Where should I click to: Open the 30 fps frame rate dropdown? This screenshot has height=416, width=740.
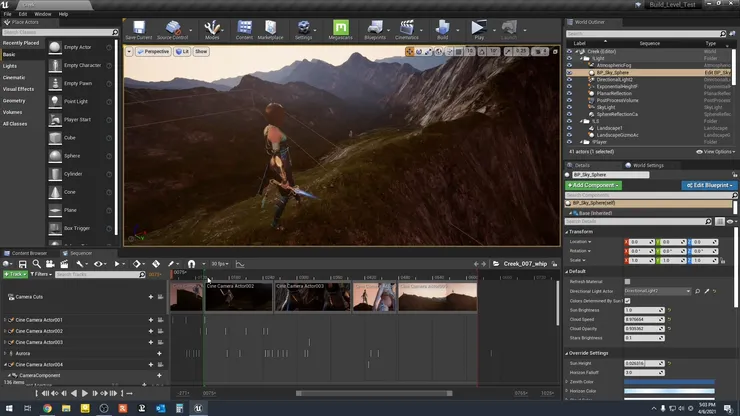coord(219,264)
